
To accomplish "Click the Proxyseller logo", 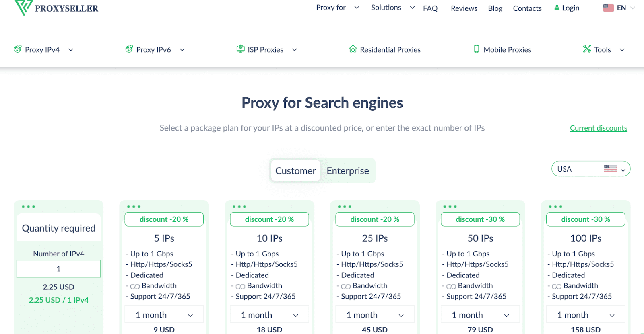I will pos(56,8).
